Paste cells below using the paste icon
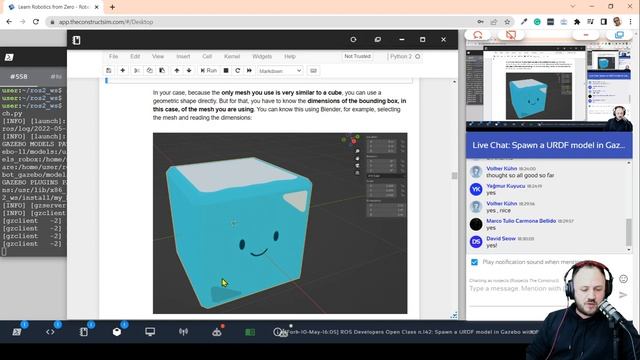 click(x=162, y=71)
